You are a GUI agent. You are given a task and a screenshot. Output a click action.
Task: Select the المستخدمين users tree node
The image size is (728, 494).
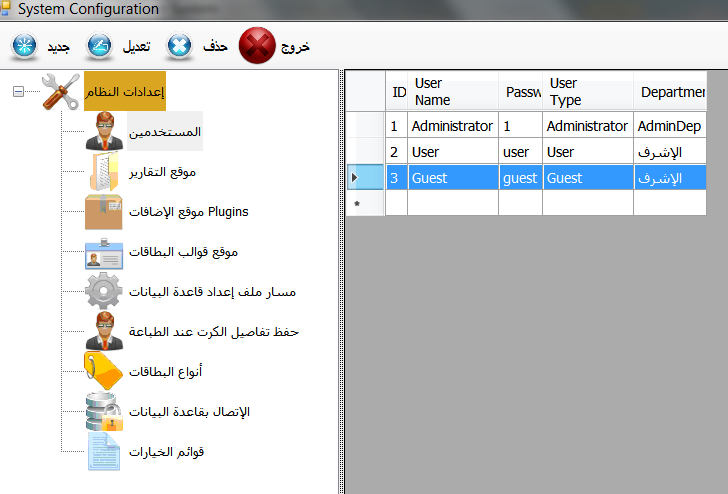164,132
